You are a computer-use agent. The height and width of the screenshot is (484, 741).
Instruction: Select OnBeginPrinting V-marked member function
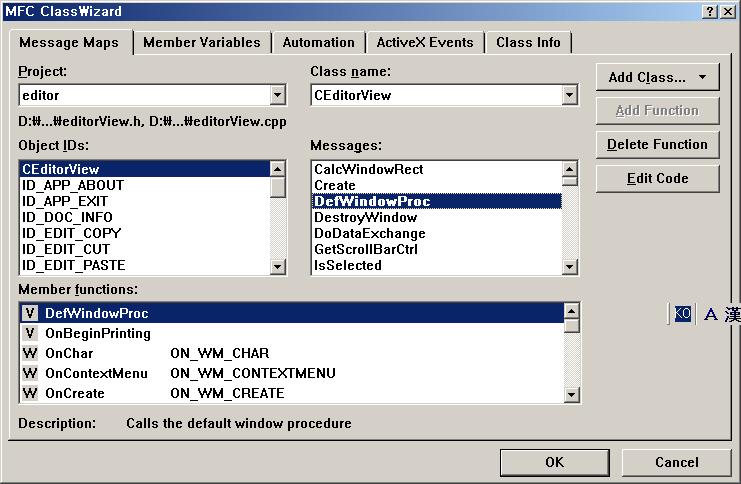point(292,333)
